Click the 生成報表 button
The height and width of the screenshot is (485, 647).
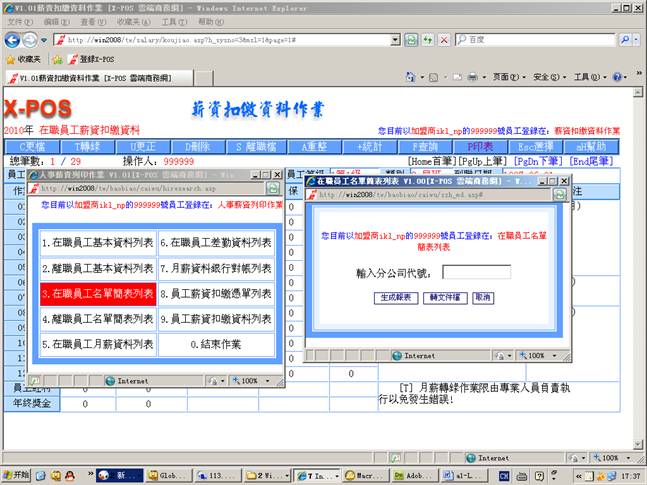coord(396,298)
